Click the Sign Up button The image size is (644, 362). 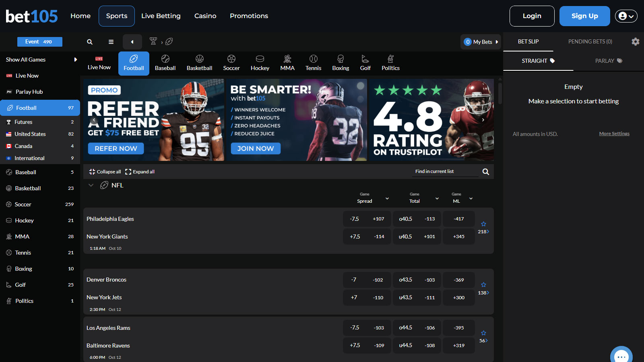pos(584,16)
